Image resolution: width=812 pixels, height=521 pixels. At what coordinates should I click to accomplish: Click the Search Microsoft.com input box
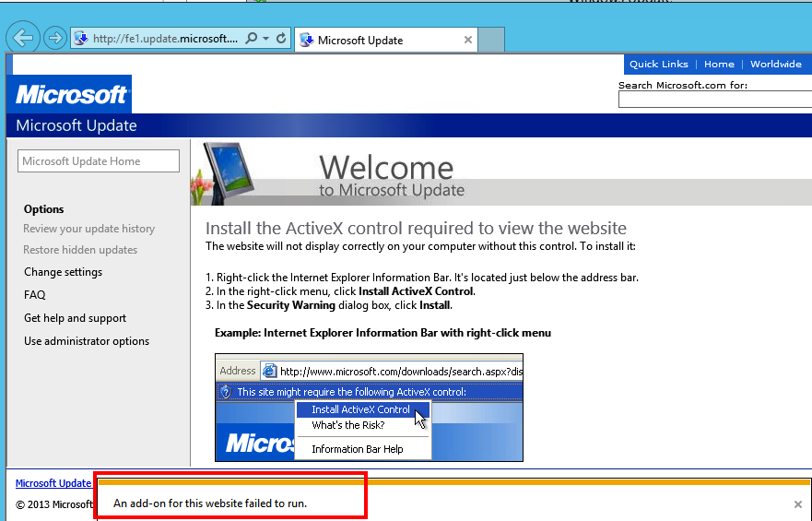point(715,100)
